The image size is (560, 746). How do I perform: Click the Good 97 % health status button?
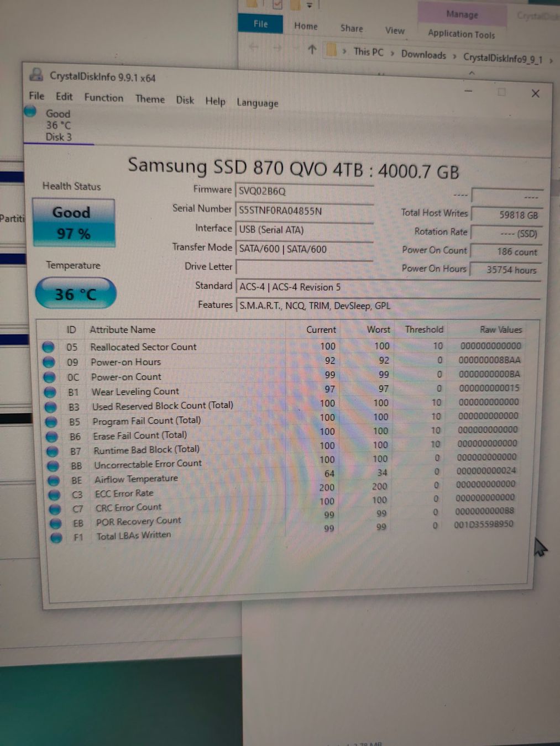[x=74, y=223]
